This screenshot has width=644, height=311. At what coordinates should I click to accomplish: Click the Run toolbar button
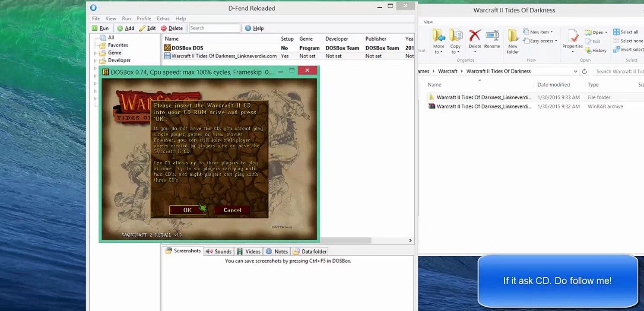tap(100, 29)
